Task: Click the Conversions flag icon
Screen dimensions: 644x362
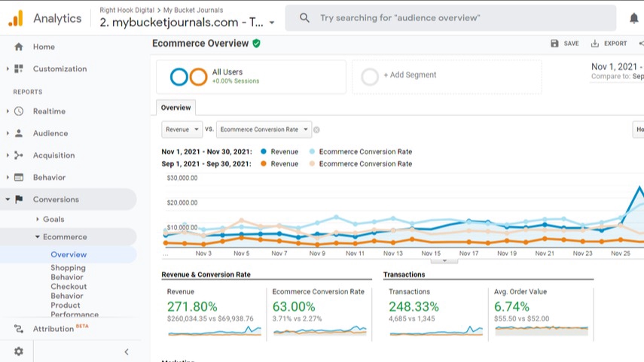Action: pyautogui.click(x=19, y=199)
